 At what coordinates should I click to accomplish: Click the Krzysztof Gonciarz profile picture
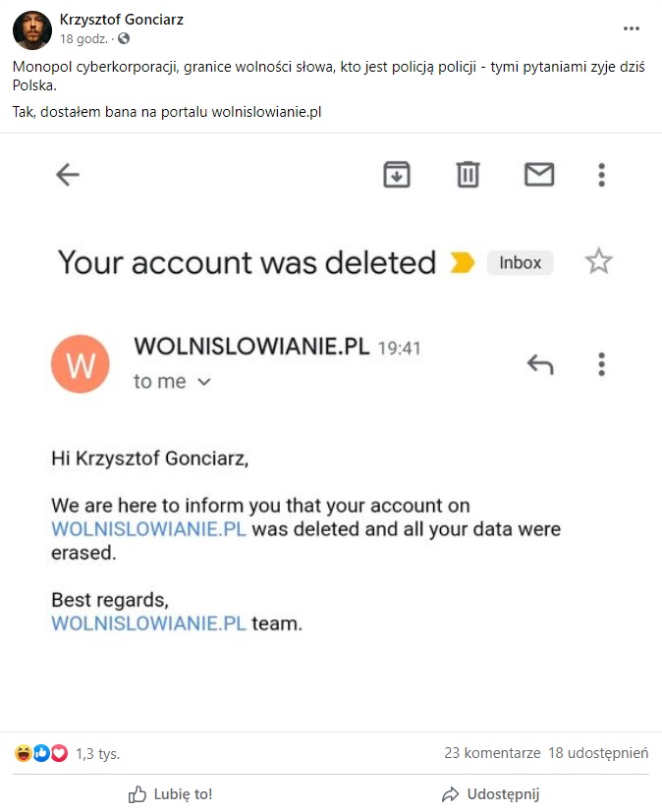32,30
